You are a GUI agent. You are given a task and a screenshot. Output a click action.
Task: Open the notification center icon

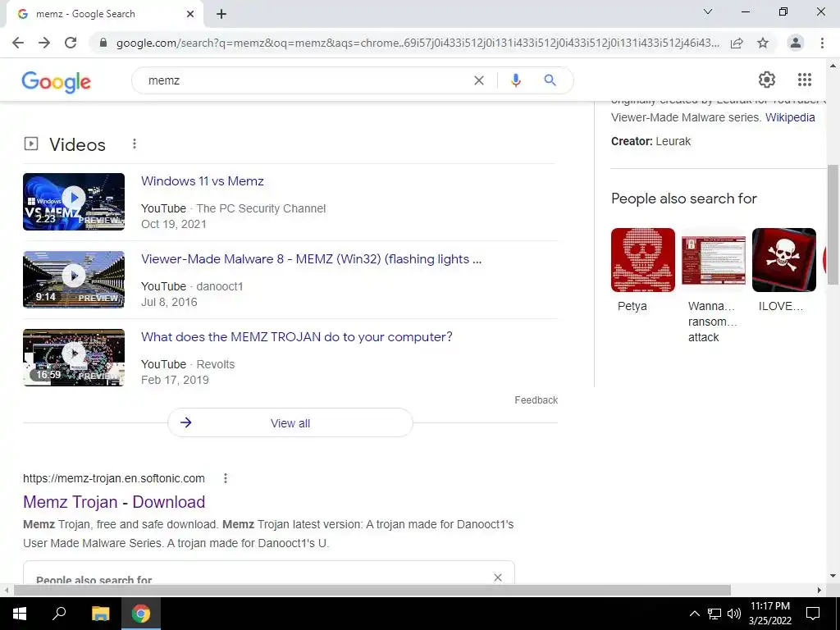pyautogui.click(x=813, y=614)
